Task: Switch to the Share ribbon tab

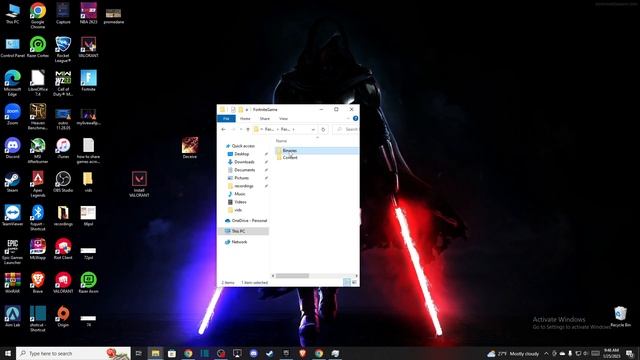Action: (264, 119)
